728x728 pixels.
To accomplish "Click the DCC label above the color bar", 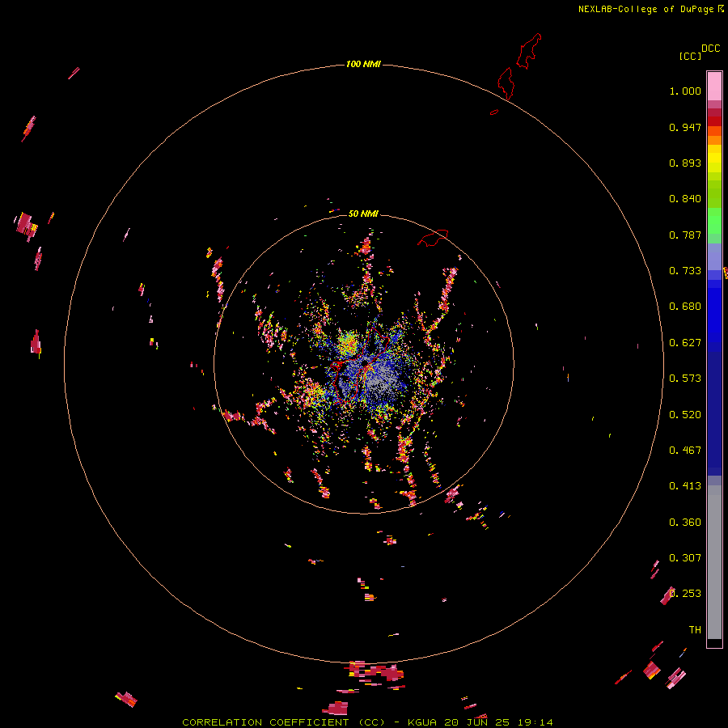I will point(710,49).
